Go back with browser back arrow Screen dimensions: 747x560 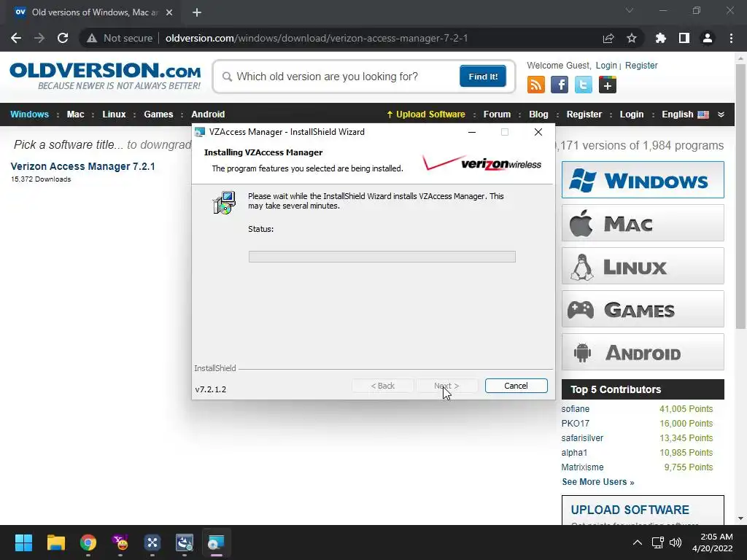16,38
